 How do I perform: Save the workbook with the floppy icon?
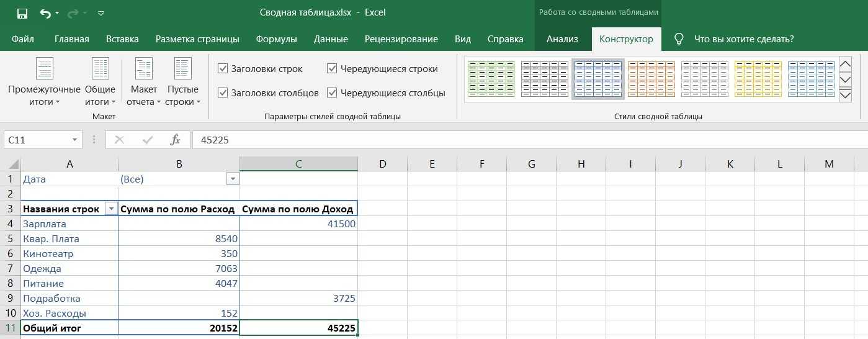coord(22,13)
